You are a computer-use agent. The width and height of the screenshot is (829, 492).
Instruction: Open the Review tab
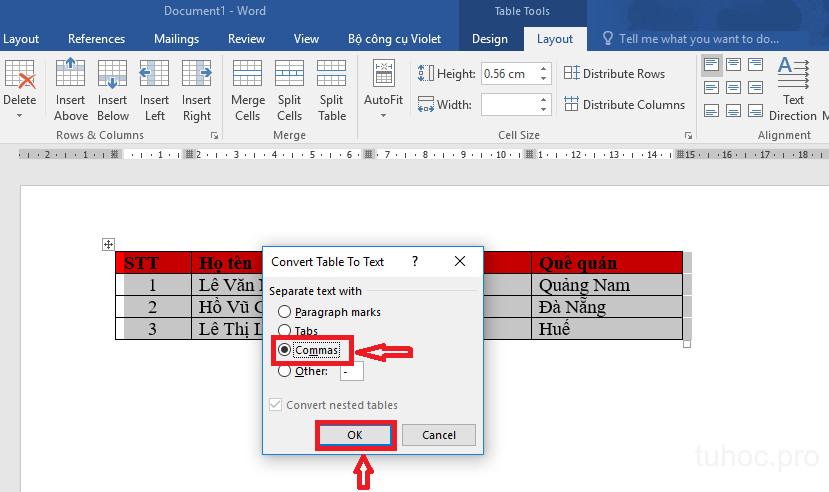pyautogui.click(x=246, y=39)
